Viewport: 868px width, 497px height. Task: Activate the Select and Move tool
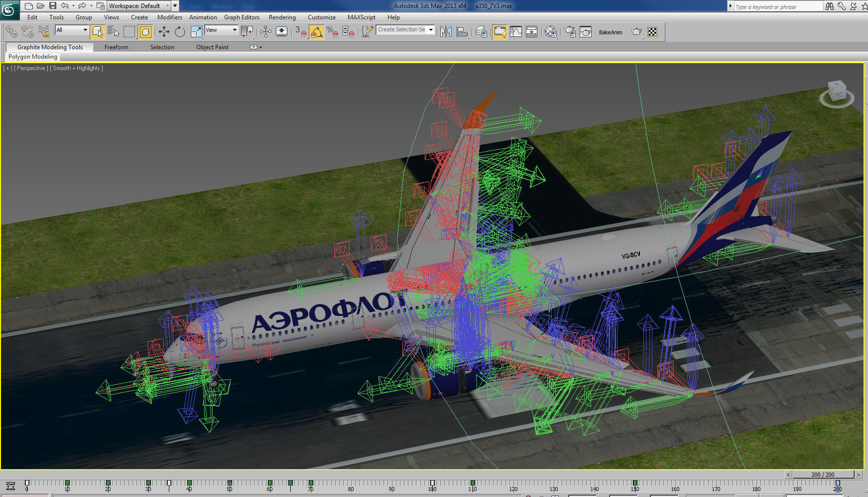(x=164, y=32)
